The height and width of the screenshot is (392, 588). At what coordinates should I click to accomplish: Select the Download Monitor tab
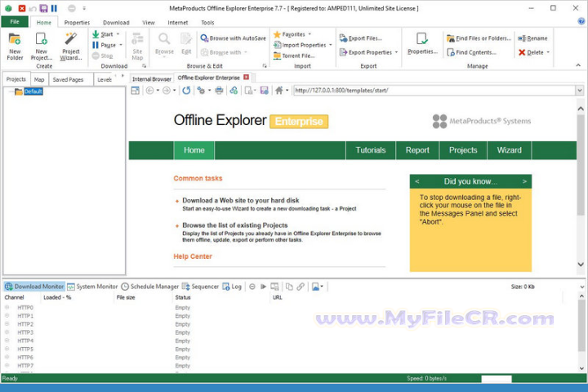point(34,287)
